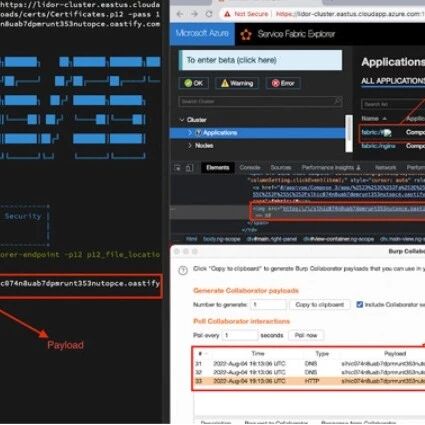Focus the application list search field
This screenshot has height=425, width=425.
click(x=393, y=104)
